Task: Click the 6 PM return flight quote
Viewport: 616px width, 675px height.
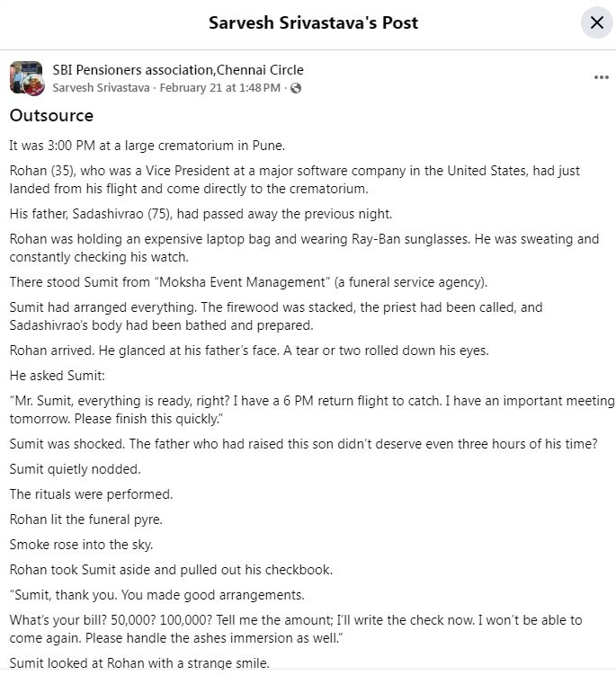Action: [311, 410]
